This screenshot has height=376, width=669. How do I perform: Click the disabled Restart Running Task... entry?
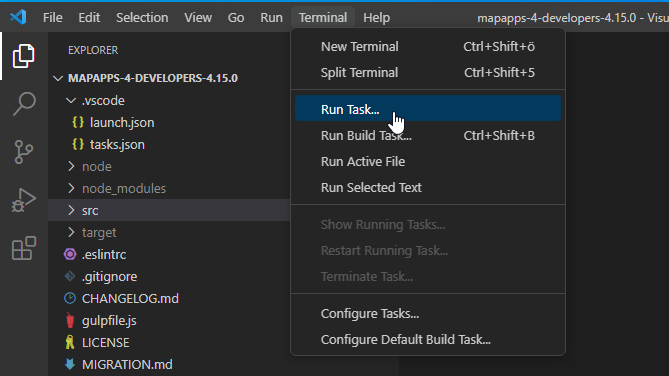pyautogui.click(x=428, y=251)
